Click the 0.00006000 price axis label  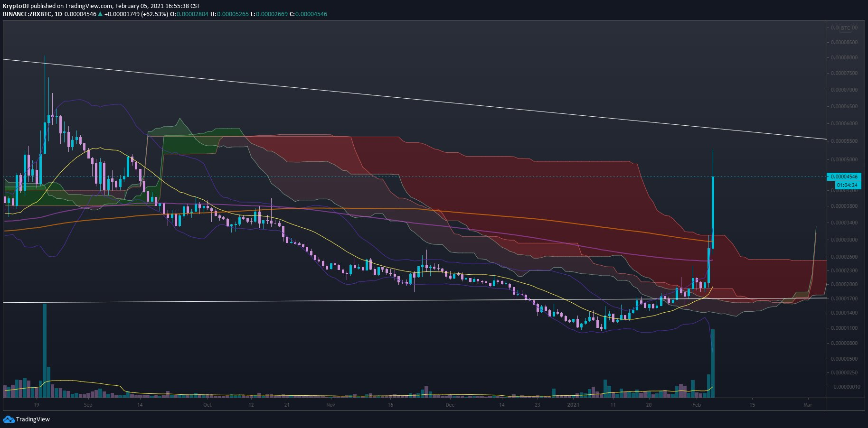844,123
